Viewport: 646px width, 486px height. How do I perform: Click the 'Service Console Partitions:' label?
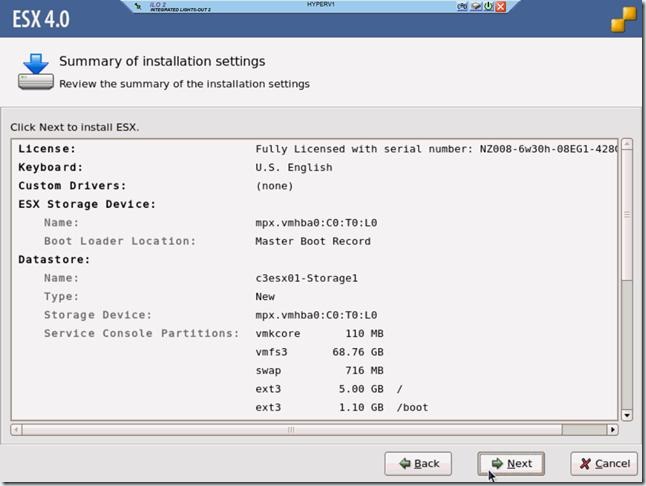(142, 333)
